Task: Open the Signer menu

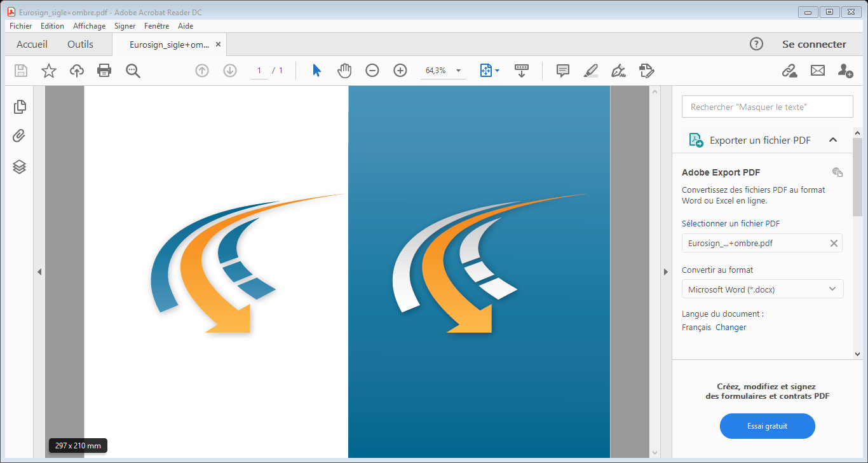Action: [x=125, y=26]
